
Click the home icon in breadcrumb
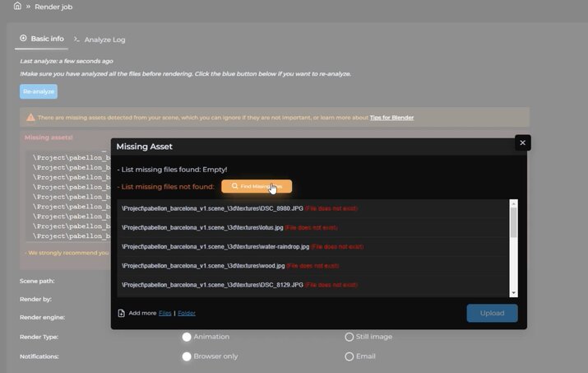[17, 7]
